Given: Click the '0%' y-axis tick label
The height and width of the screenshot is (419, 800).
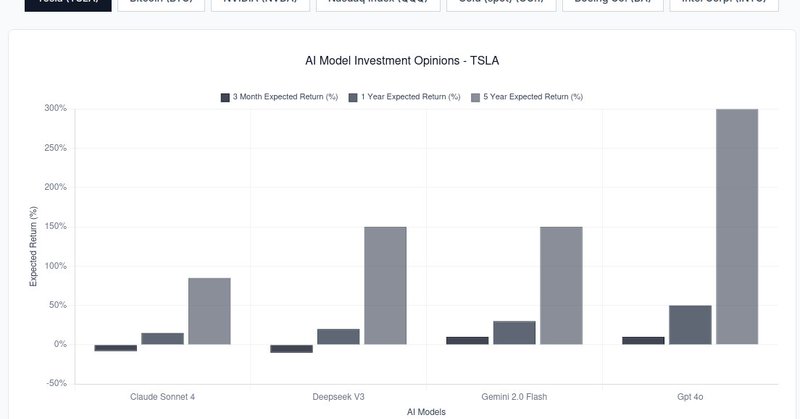Looking at the screenshot, I should pyautogui.click(x=60, y=344).
